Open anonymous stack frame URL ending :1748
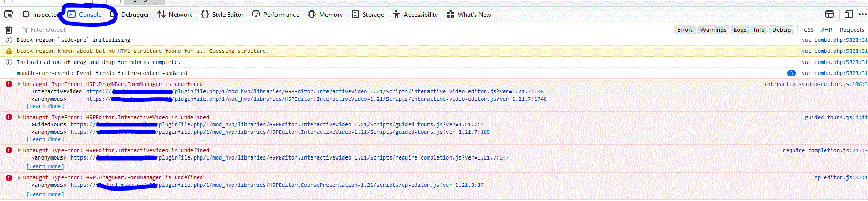Image resolution: width=868 pixels, height=201 pixels. (316, 99)
